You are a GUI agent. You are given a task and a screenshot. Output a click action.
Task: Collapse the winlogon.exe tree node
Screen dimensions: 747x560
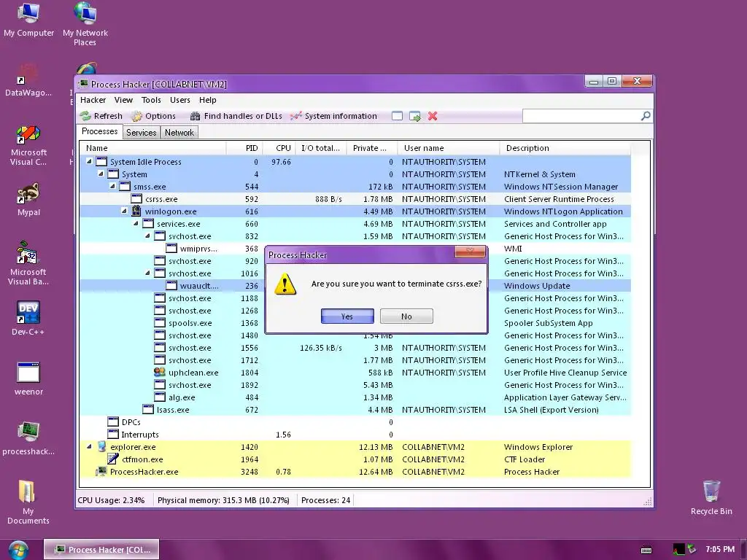click(x=124, y=211)
